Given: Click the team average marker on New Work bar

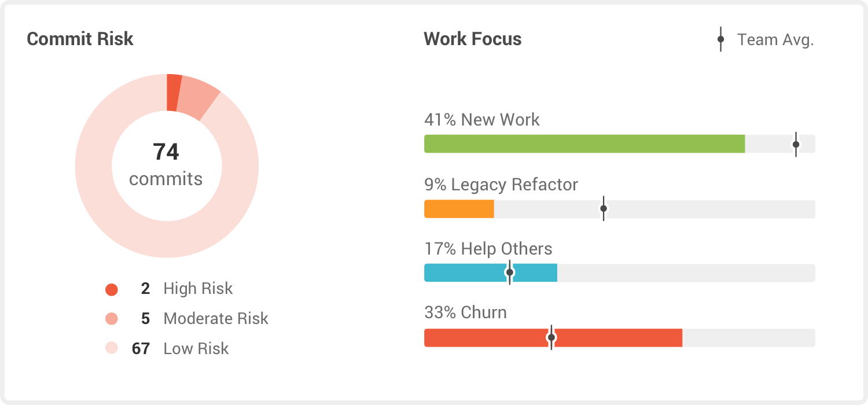Looking at the screenshot, I should click(x=796, y=144).
